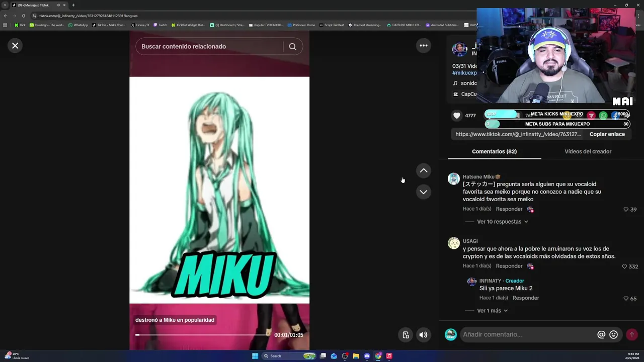Like the video with heart icon
Screen dimensions: 644x362
point(457,116)
